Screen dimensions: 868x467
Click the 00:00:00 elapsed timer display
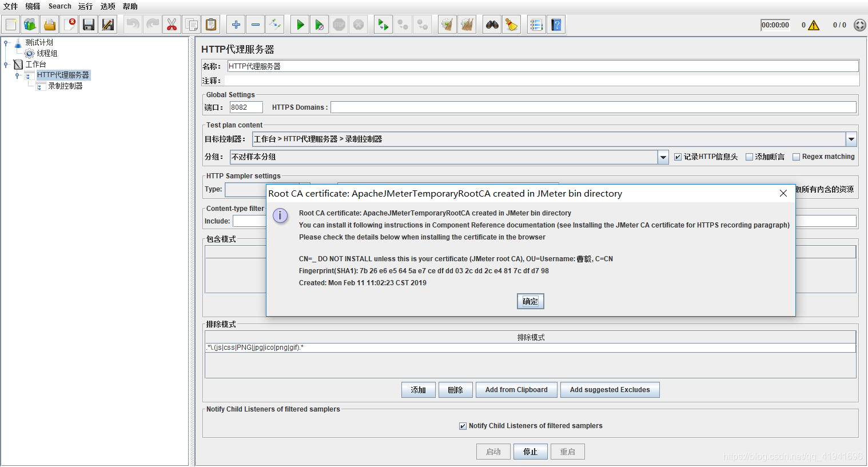tap(775, 25)
